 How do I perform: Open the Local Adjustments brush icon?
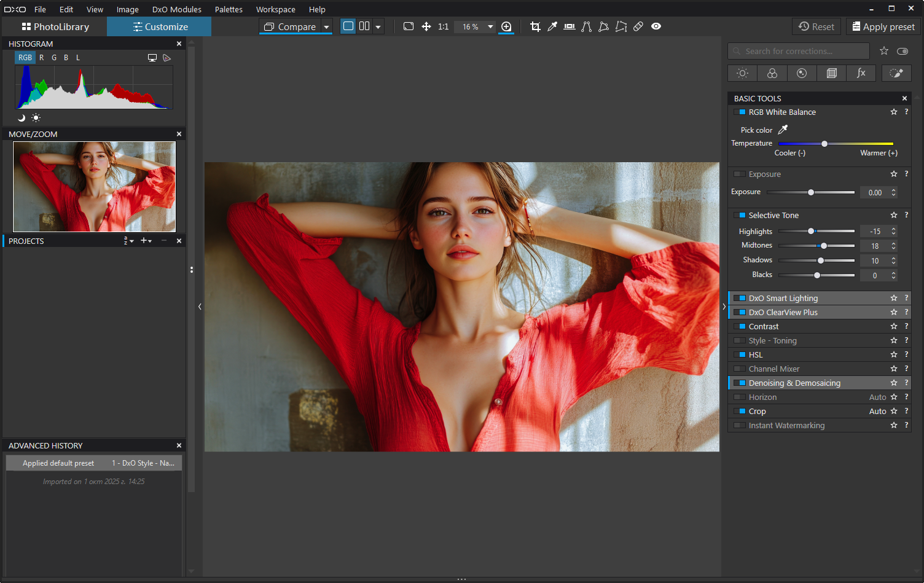click(x=896, y=73)
